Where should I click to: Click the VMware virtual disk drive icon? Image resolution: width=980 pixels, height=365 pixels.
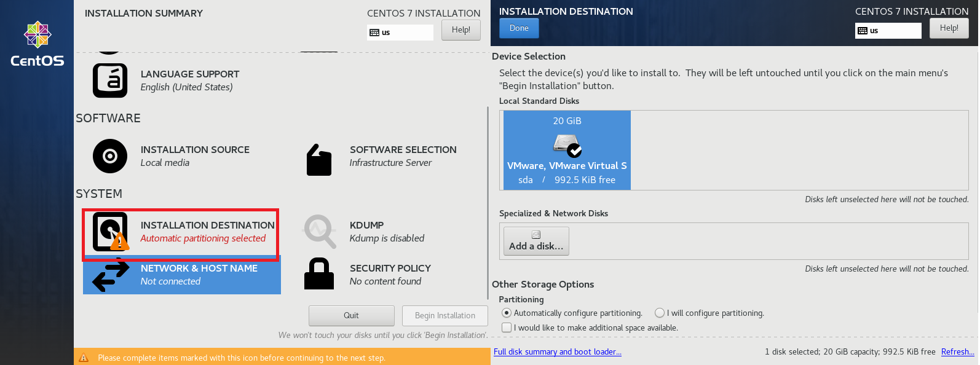(x=567, y=145)
